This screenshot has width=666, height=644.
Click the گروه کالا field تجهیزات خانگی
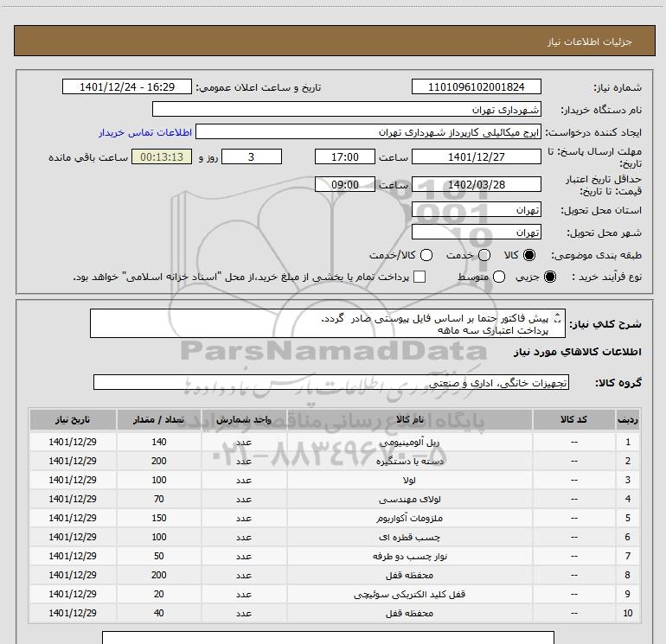[x=331, y=382]
